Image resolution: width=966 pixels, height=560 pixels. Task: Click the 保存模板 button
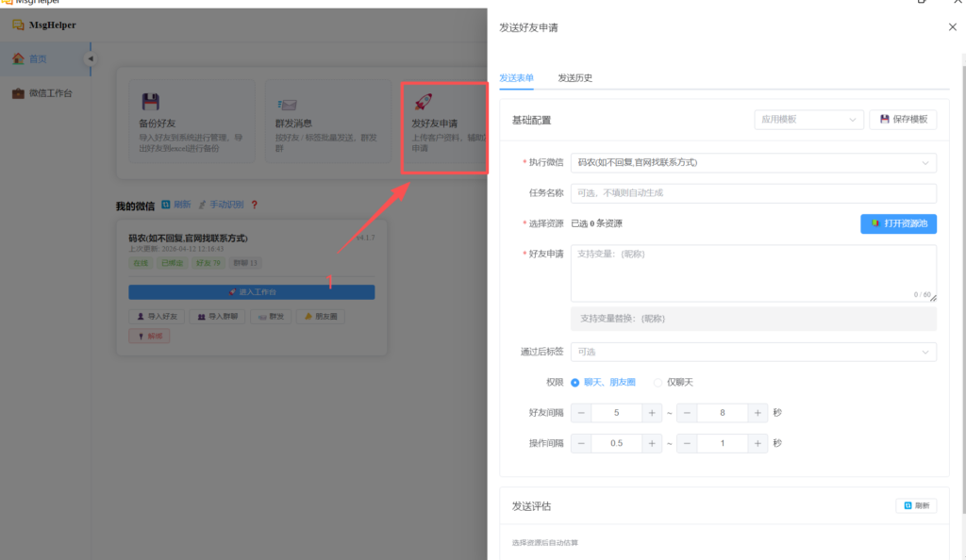[903, 120]
